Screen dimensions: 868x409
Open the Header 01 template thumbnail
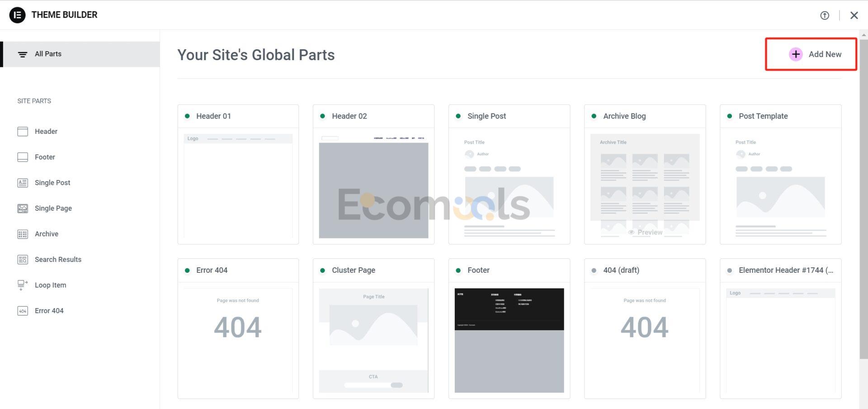pyautogui.click(x=238, y=186)
